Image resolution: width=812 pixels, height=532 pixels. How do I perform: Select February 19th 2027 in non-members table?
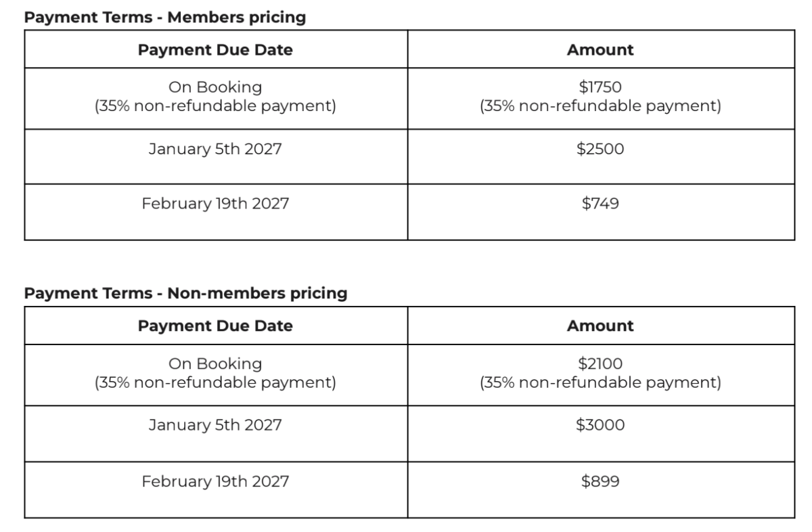pyautogui.click(x=215, y=482)
